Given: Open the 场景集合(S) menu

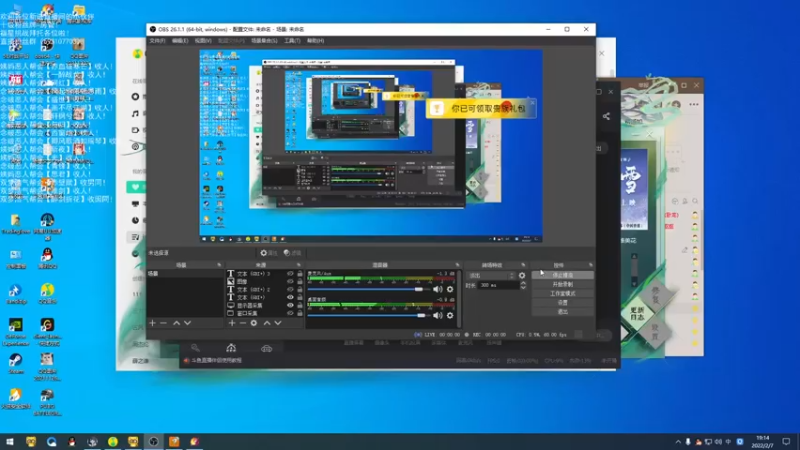Looking at the screenshot, I should pyautogui.click(x=264, y=41).
